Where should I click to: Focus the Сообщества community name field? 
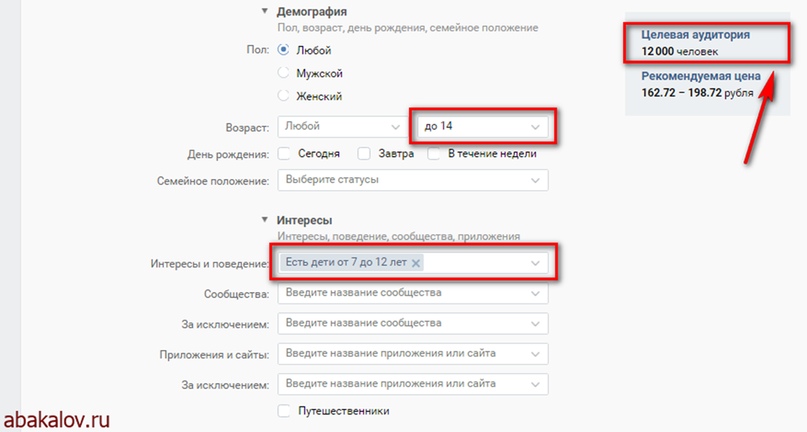click(x=413, y=293)
